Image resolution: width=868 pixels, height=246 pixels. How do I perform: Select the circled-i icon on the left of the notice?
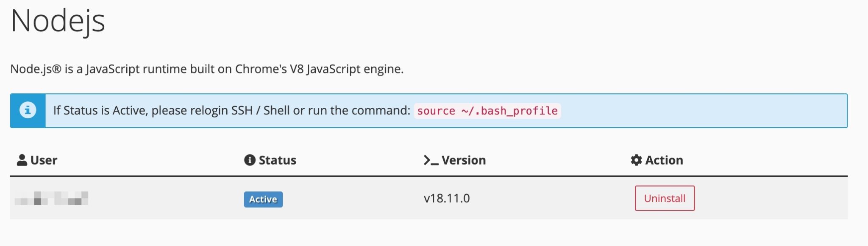click(x=28, y=111)
